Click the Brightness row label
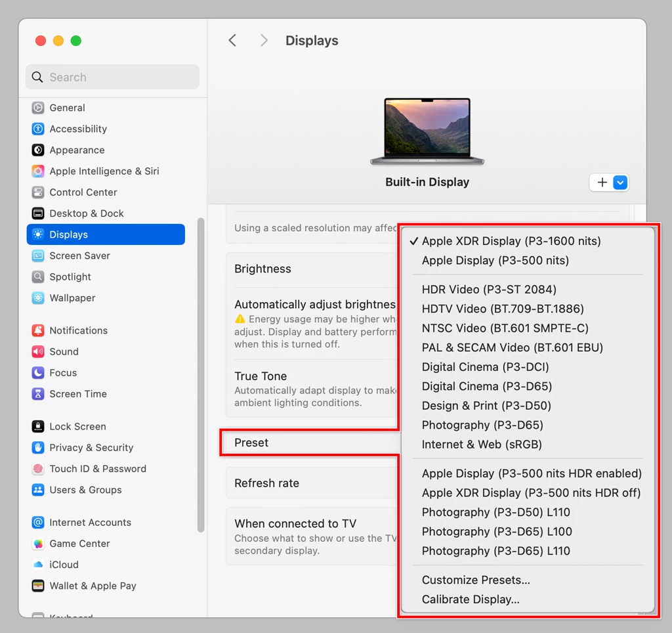 262,269
